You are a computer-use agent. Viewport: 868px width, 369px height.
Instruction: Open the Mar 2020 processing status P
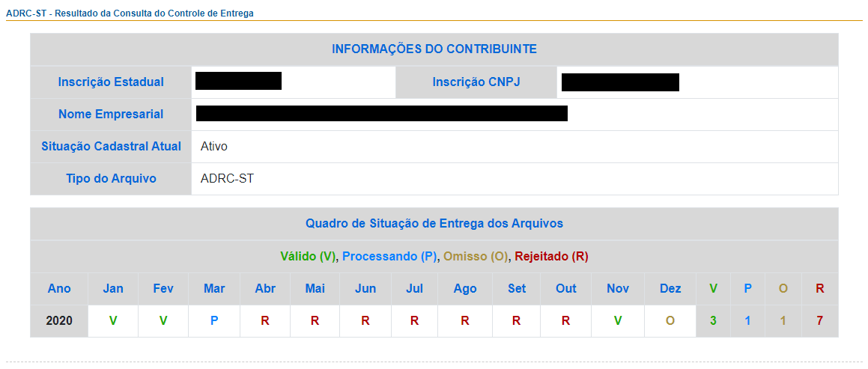[x=214, y=321]
